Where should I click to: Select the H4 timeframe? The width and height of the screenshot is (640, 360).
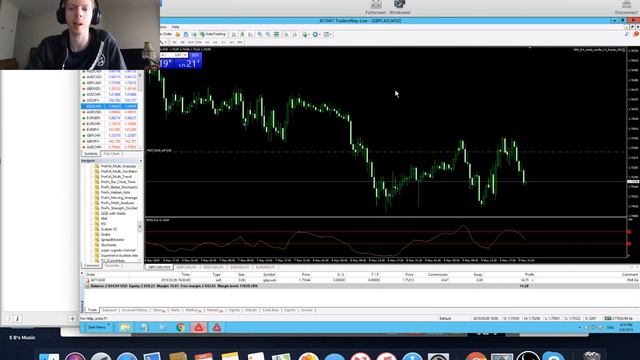[215, 42]
